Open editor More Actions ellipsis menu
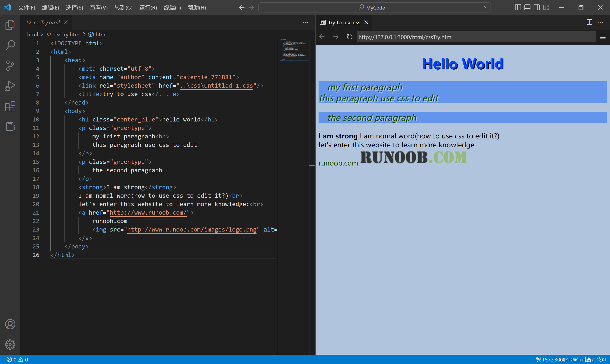Screen dimensions: 610x364 [305, 22]
